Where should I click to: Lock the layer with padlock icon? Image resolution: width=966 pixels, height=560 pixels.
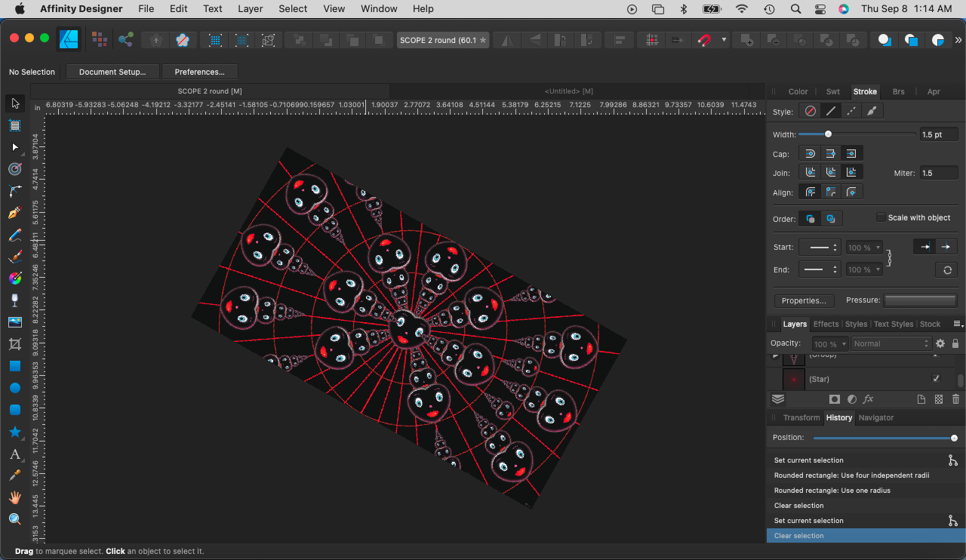pos(955,343)
